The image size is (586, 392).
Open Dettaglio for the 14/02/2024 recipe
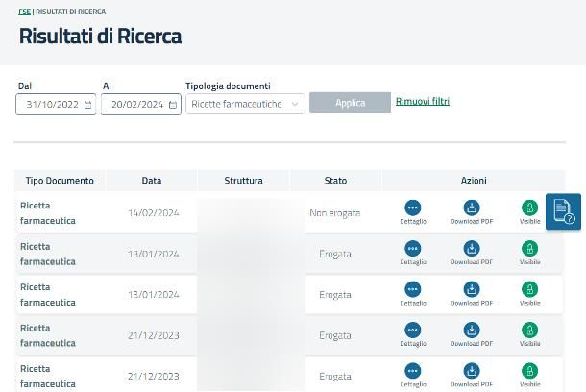tap(413, 208)
